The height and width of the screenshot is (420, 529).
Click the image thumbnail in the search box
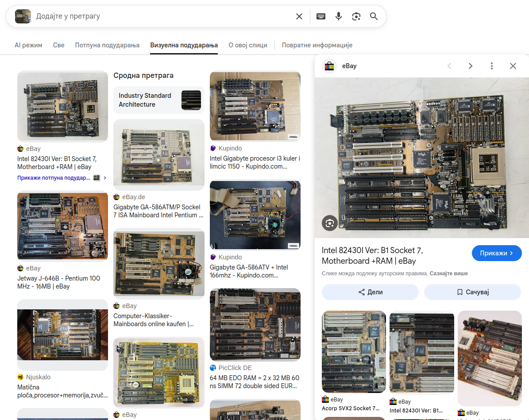(x=23, y=16)
